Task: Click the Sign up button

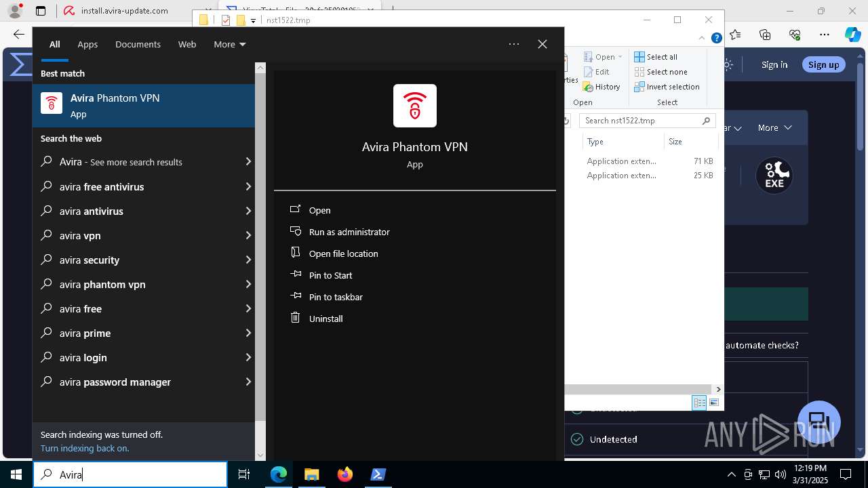Action: point(824,64)
